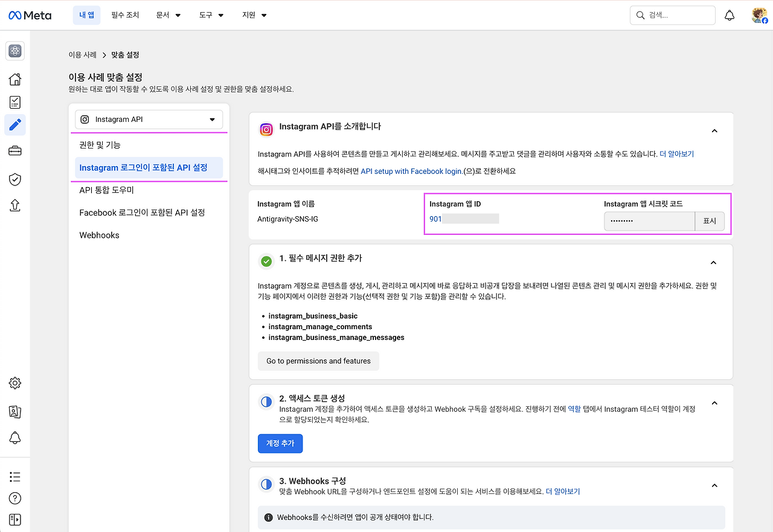
Task: Select Instagram 로그인이 포함된 API 설정
Action: pos(149,168)
